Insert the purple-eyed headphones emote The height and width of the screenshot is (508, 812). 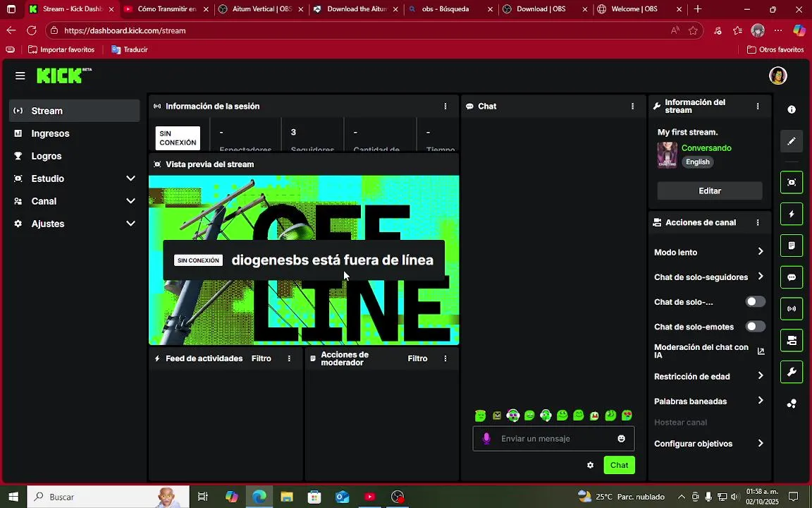coord(513,415)
